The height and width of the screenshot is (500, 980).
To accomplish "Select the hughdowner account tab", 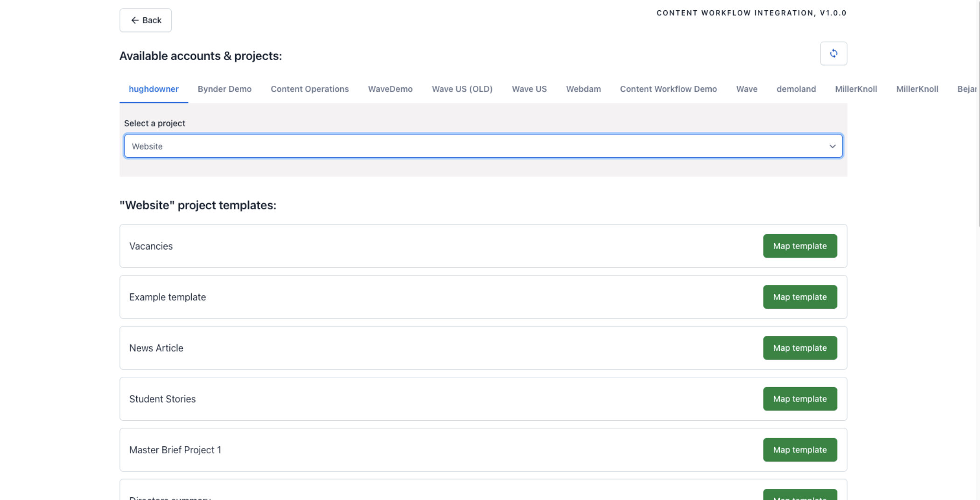I will click(x=154, y=89).
